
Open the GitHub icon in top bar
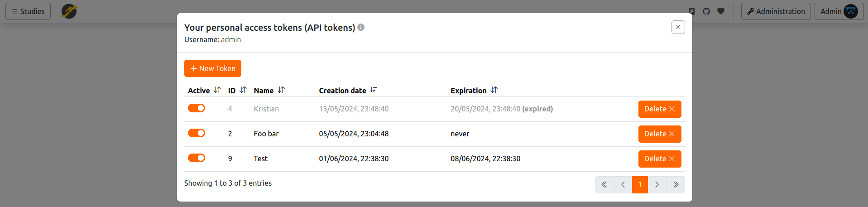(706, 11)
